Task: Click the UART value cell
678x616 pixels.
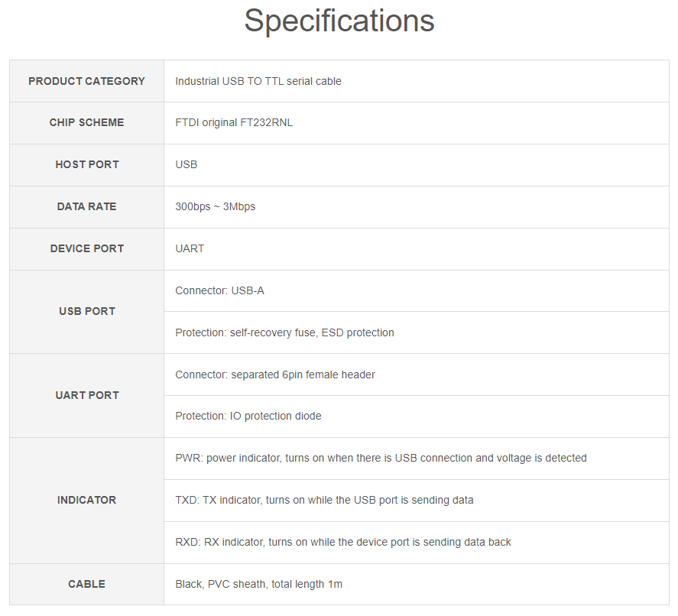Action: tap(190, 248)
